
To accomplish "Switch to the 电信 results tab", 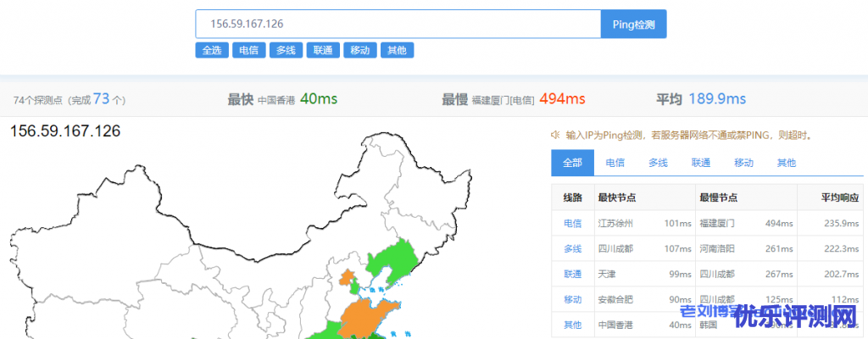I will [x=615, y=163].
